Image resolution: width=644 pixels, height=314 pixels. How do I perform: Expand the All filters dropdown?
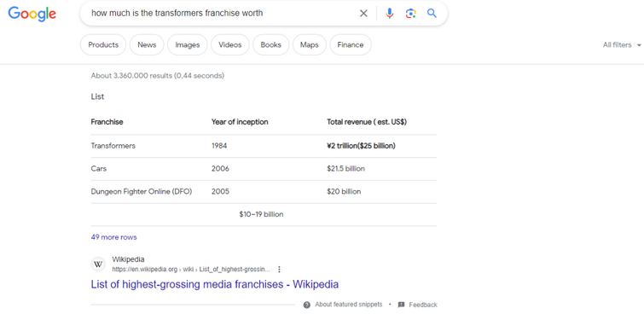point(622,45)
